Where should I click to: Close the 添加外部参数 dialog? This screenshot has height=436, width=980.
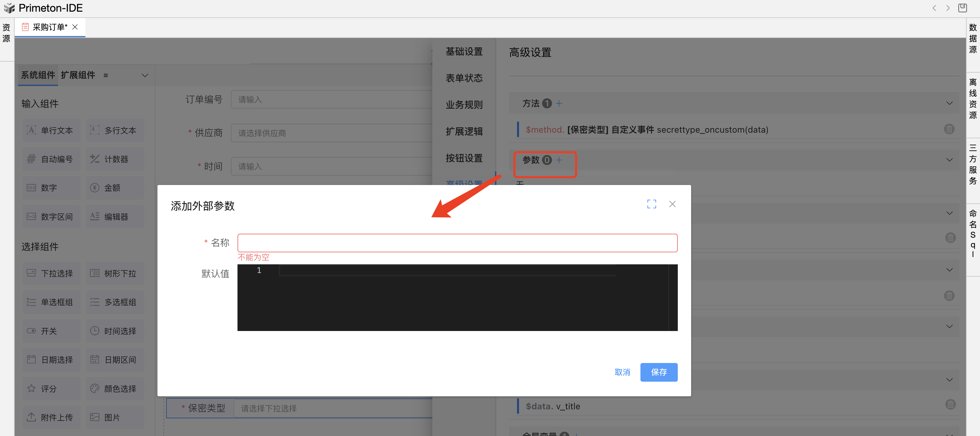tap(672, 204)
